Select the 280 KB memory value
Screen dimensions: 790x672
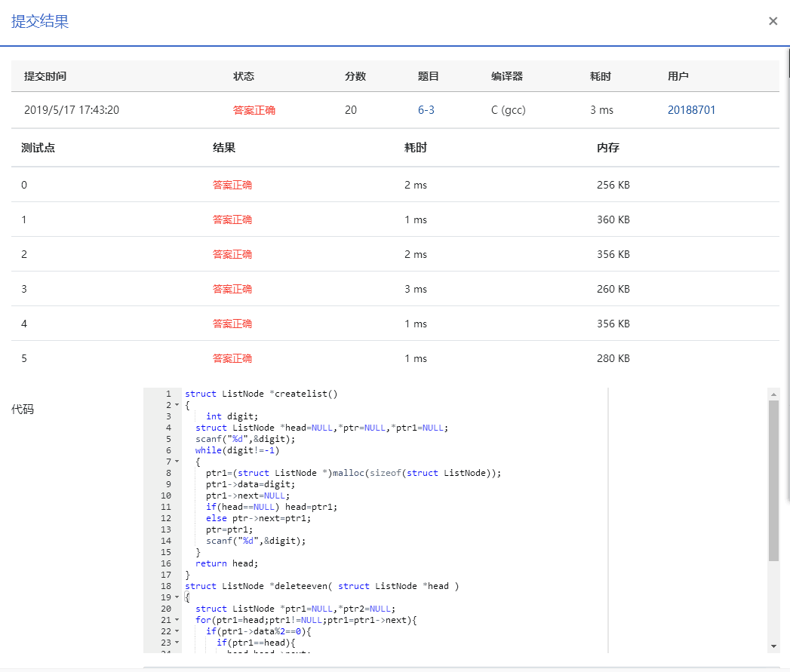pyautogui.click(x=613, y=359)
